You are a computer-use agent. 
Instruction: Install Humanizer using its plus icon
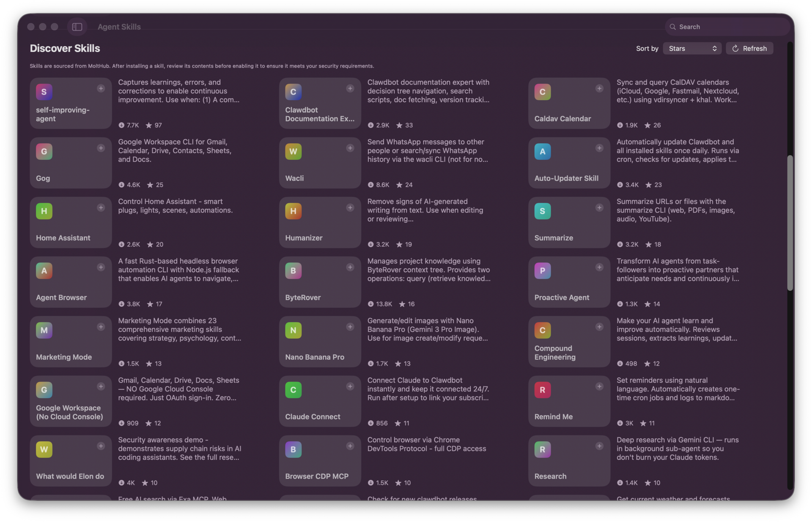click(x=350, y=208)
